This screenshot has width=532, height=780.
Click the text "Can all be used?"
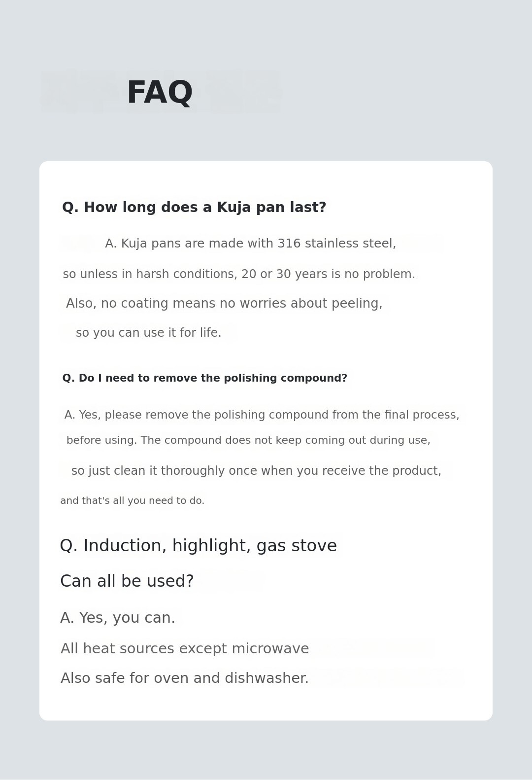pos(127,581)
